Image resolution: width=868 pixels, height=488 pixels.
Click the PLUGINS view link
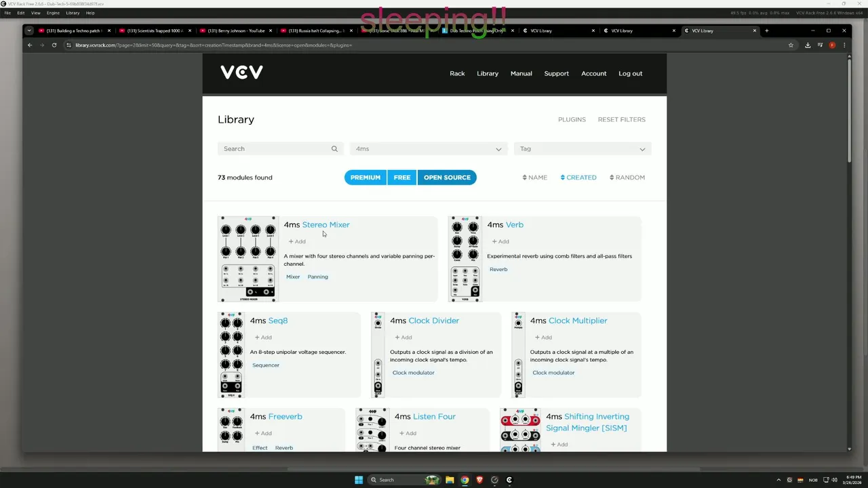572,119
